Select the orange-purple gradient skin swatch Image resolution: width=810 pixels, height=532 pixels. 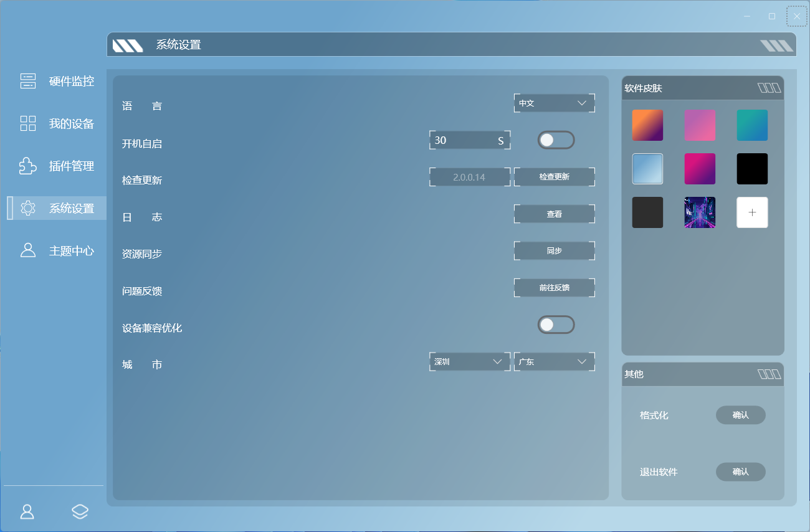(647, 125)
